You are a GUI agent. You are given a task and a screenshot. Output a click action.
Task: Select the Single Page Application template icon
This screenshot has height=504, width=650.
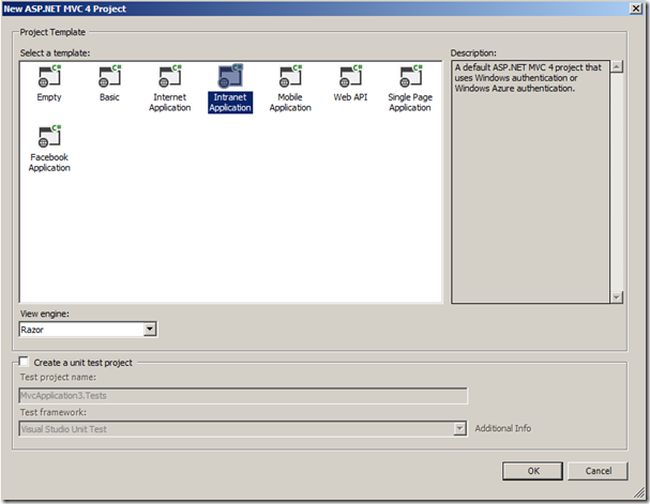click(x=411, y=76)
